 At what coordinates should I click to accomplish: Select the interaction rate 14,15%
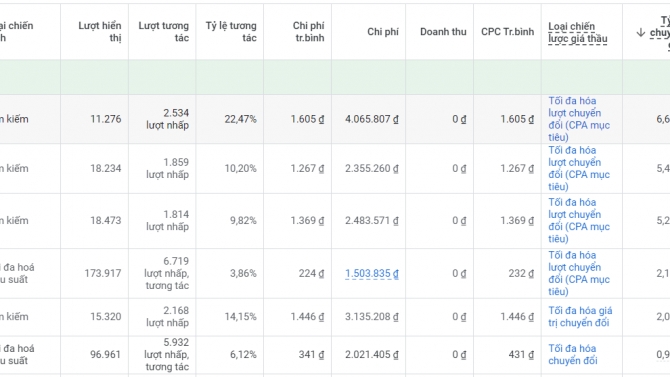tap(241, 317)
